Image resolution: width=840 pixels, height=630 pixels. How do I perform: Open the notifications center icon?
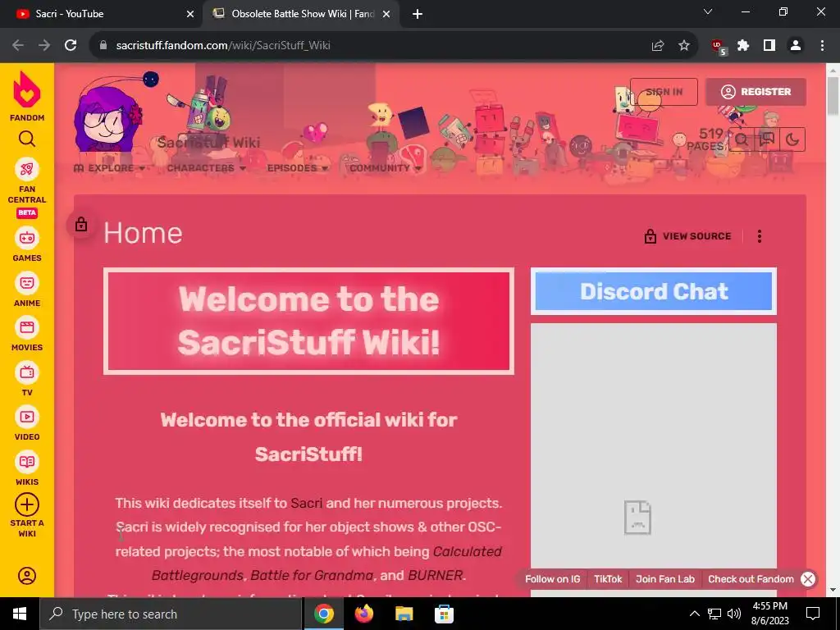point(813,614)
